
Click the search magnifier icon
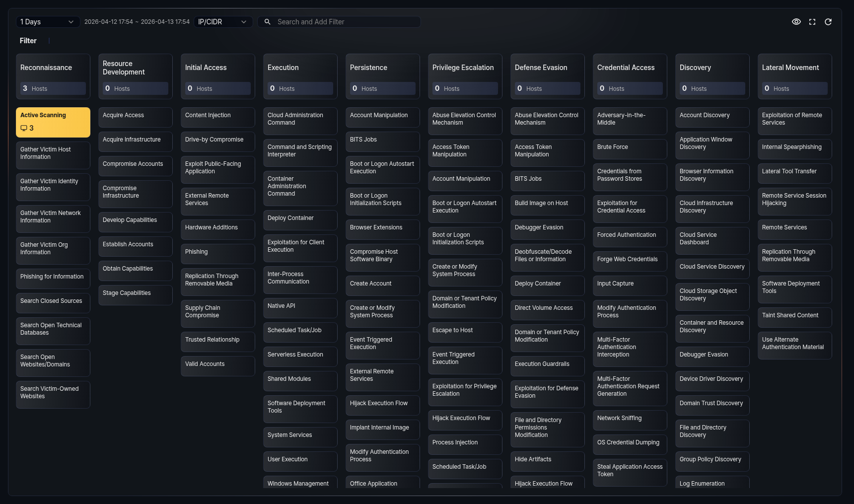click(267, 22)
